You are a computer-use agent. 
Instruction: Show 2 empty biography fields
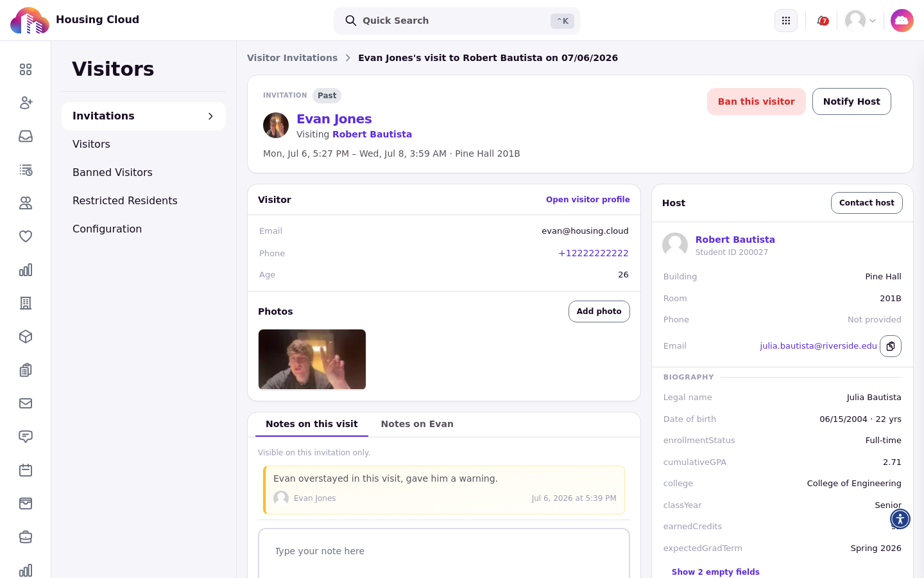pyautogui.click(x=715, y=572)
